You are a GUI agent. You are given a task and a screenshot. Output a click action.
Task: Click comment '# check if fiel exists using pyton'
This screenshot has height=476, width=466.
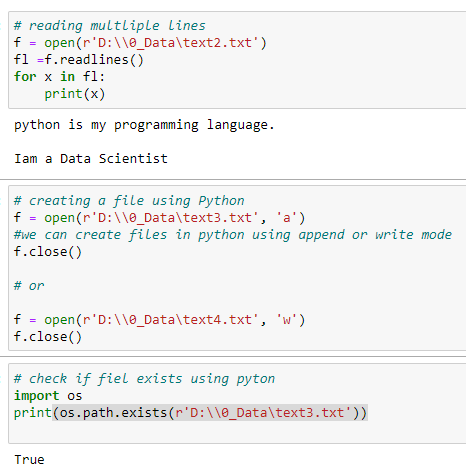click(x=144, y=379)
